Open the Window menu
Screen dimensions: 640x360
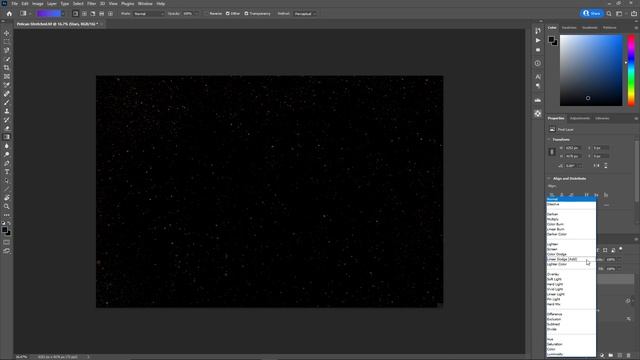point(145,4)
